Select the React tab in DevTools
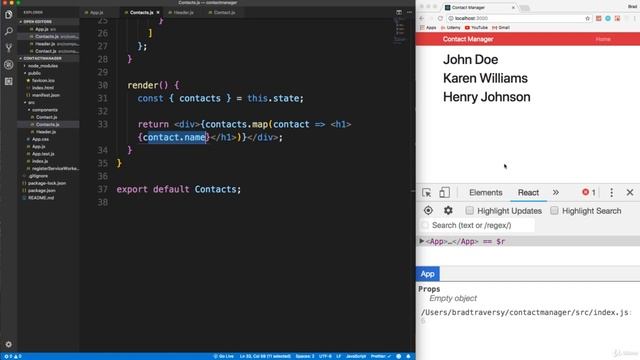This screenshot has width=640, height=360. [x=528, y=193]
